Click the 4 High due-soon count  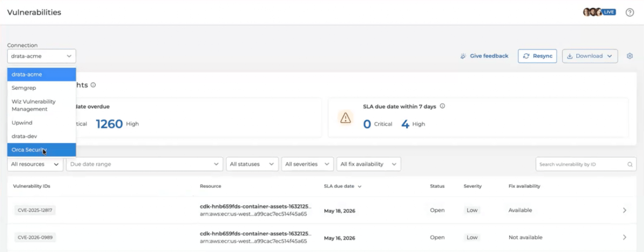[413, 124]
